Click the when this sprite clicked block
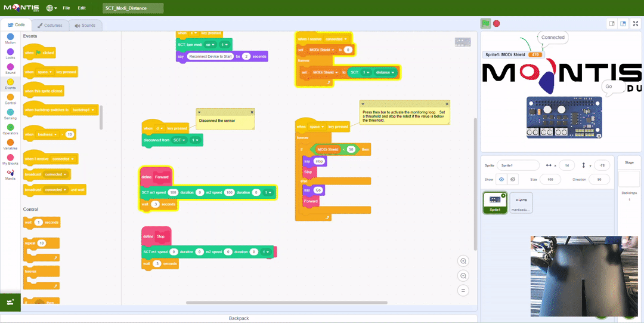The height and width of the screenshot is (323, 644). [44, 91]
